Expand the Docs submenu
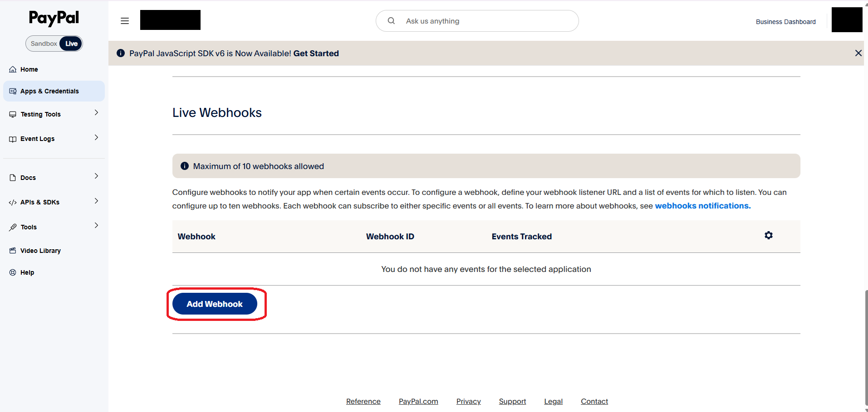 coord(96,176)
